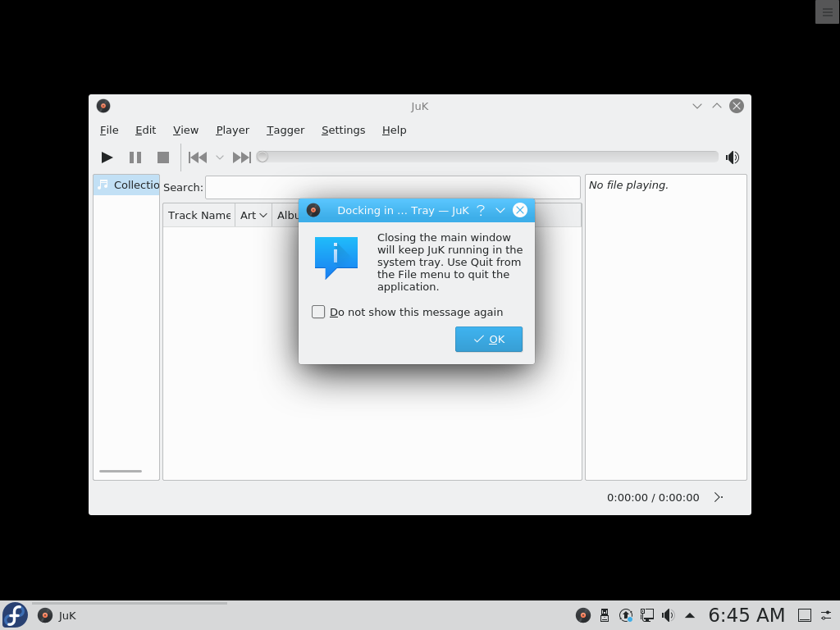Stop playback using the square Stop icon
The height and width of the screenshot is (630, 840).
[163, 157]
